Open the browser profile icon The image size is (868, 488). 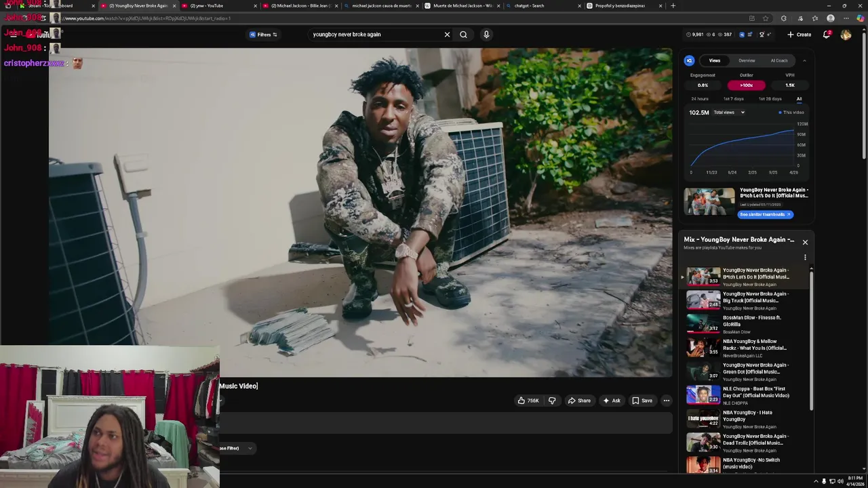[x=831, y=18]
